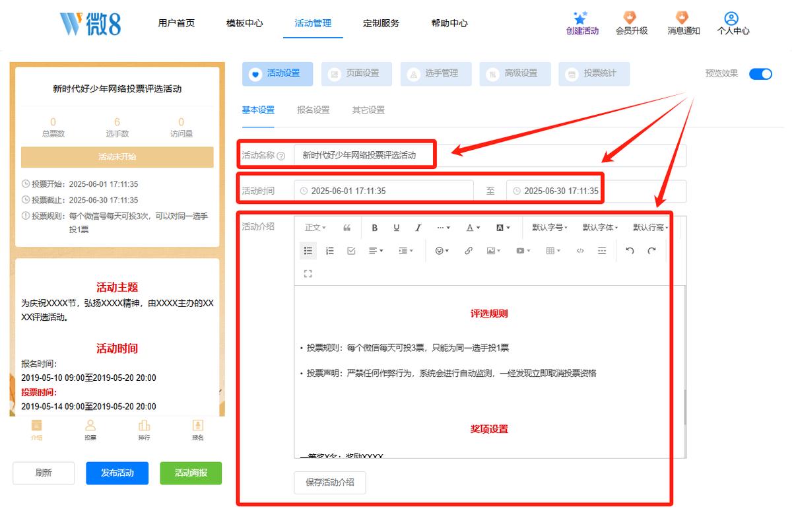Open the 默认行高 line height dropdown

(651, 228)
